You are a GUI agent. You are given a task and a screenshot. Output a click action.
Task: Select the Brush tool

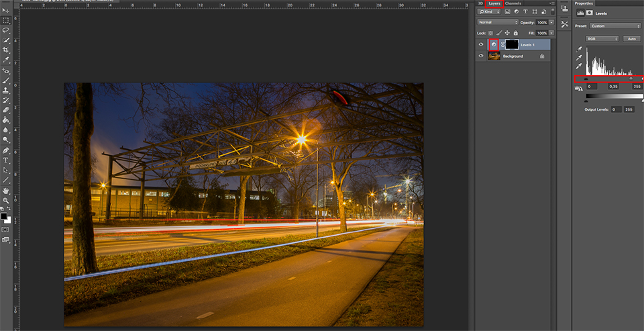(x=6, y=81)
